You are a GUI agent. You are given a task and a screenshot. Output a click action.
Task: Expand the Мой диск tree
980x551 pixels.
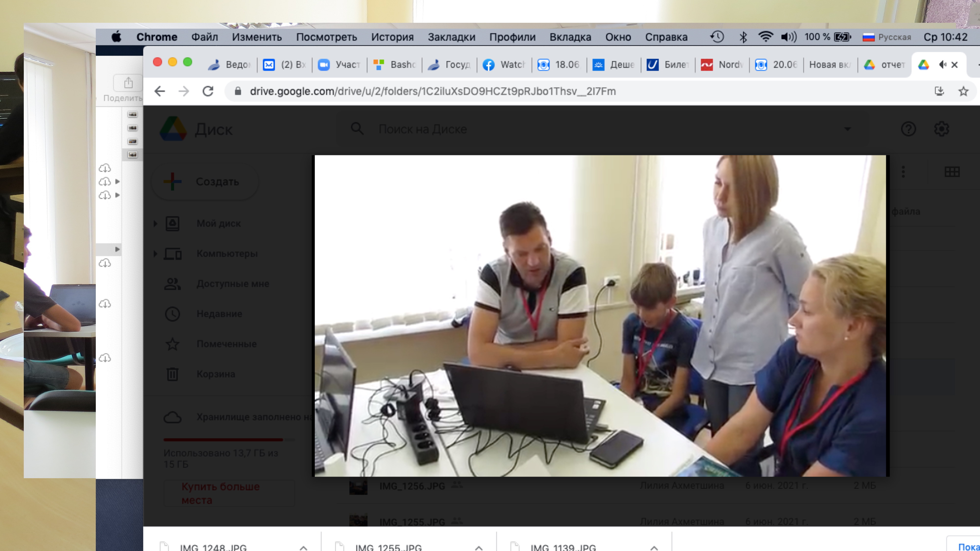[155, 223]
